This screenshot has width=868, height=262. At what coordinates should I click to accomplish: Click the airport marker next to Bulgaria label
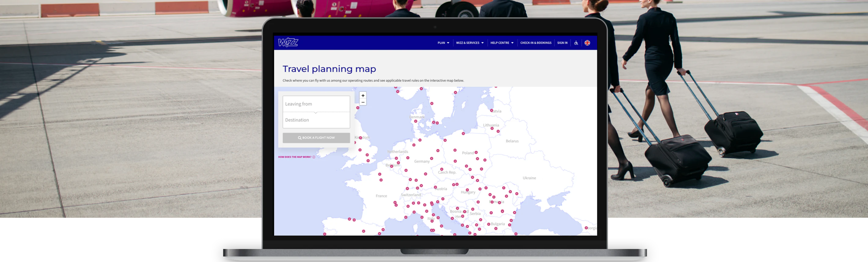click(489, 224)
